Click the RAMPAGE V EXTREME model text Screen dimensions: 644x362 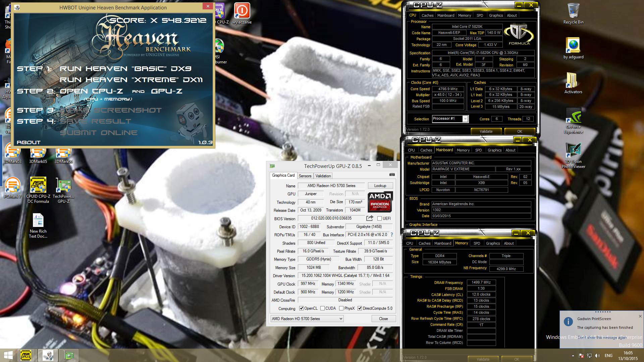[463, 169]
